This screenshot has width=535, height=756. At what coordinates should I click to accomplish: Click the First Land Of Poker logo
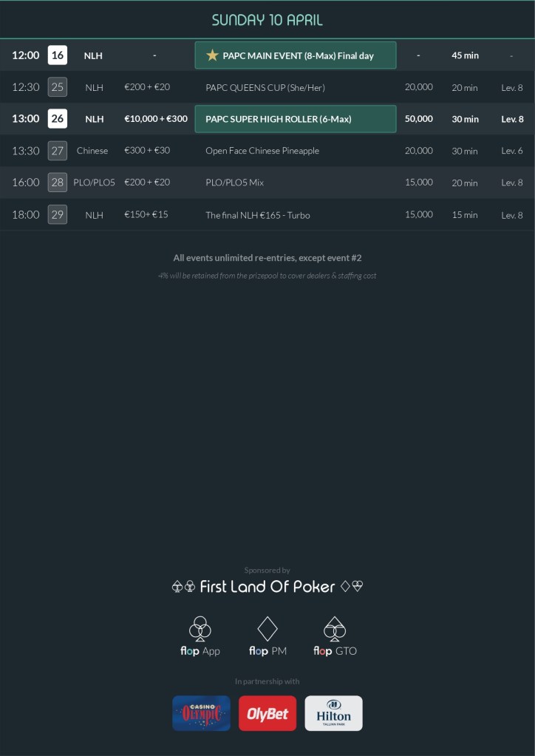pyautogui.click(x=267, y=587)
